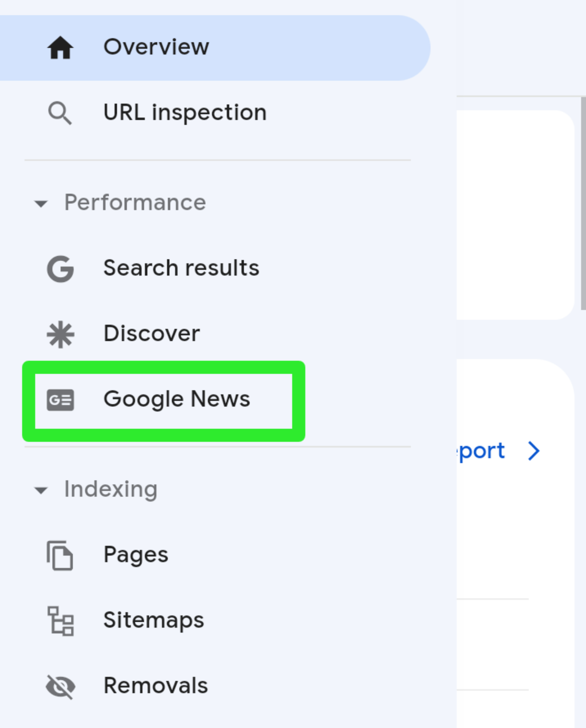This screenshot has width=586, height=728.
Task: Open URL inspection from sidebar
Action: pyautogui.click(x=185, y=112)
